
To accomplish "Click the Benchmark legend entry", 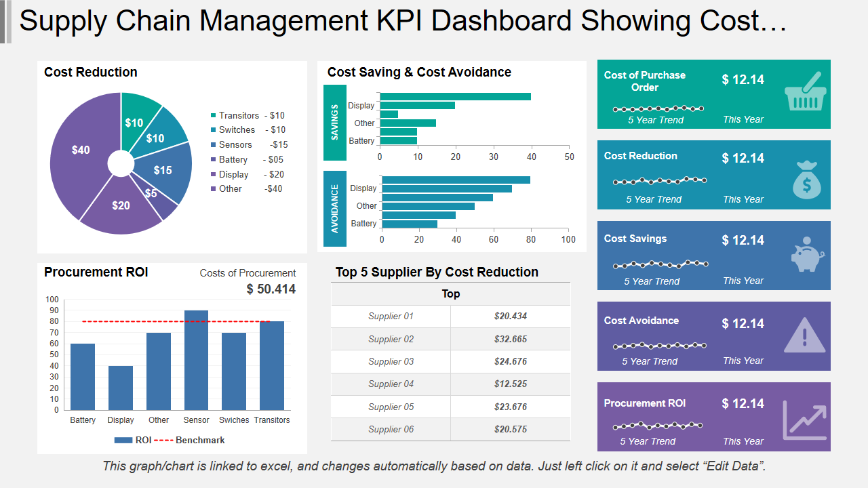I will click(190, 440).
